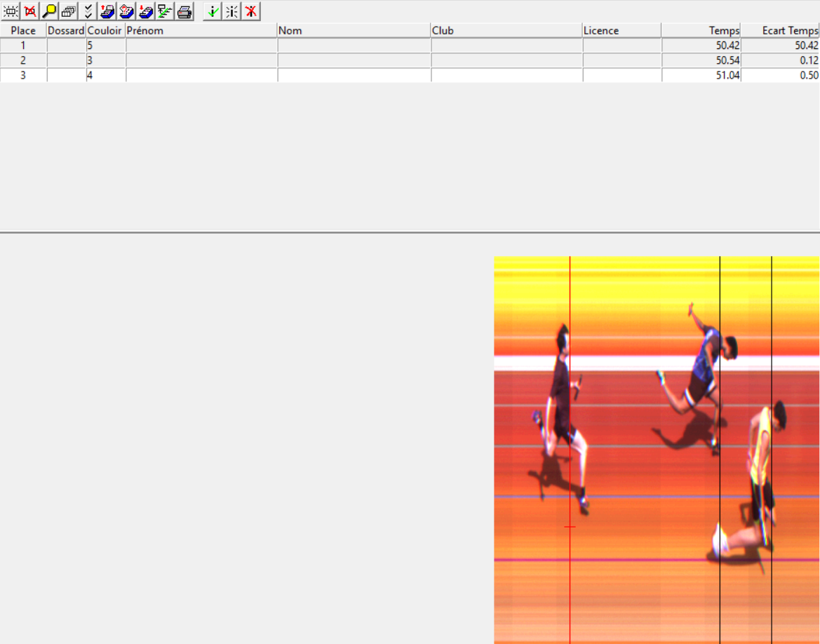Click the stacked frames icon
This screenshot has width=820, height=644.
(69, 11)
